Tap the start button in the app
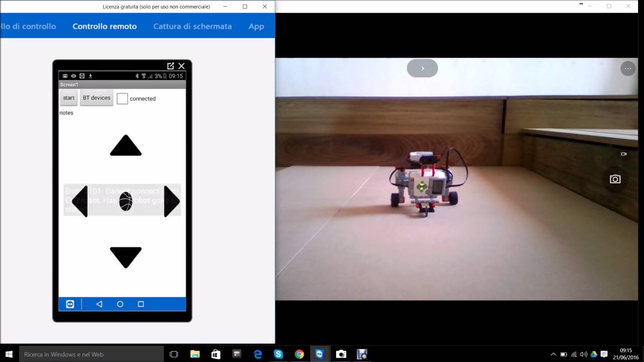Image resolution: width=644 pixels, height=362 pixels. point(68,98)
